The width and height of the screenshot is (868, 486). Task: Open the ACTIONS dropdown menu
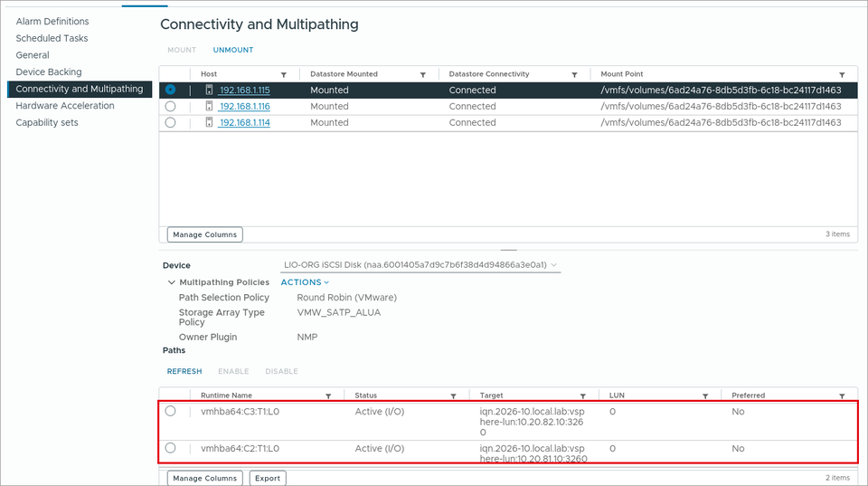click(x=305, y=282)
